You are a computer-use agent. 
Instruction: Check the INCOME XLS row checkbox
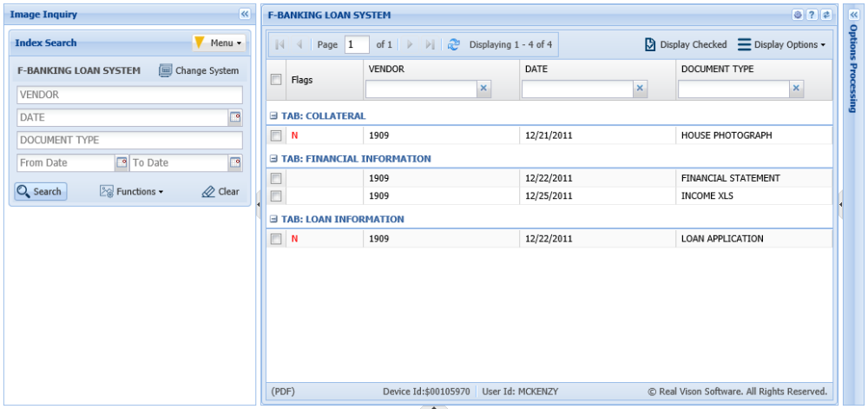(276, 196)
